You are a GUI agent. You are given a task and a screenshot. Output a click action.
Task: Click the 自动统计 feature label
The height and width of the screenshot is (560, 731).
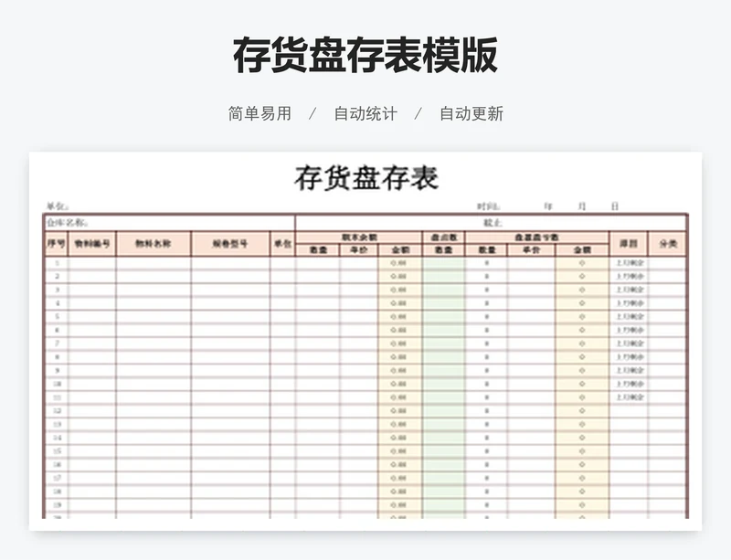(365, 113)
